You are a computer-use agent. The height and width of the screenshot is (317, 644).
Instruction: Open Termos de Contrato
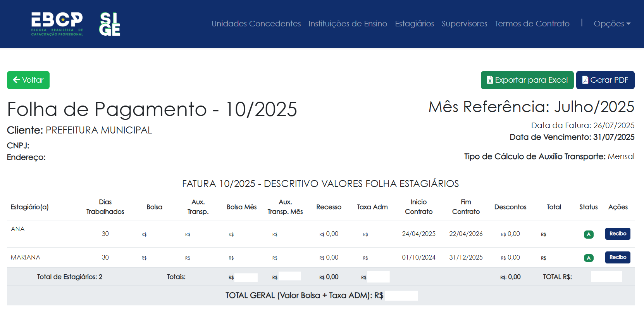pyautogui.click(x=532, y=24)
